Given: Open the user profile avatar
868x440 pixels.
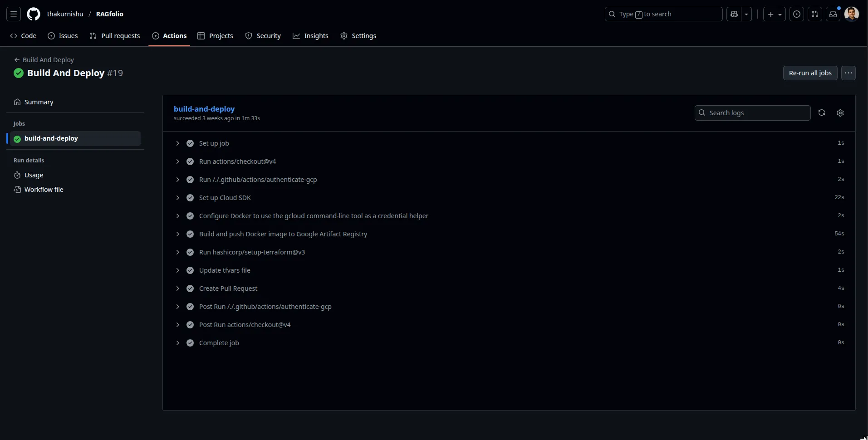Looking at the screenshot, I should click(852, 14).
